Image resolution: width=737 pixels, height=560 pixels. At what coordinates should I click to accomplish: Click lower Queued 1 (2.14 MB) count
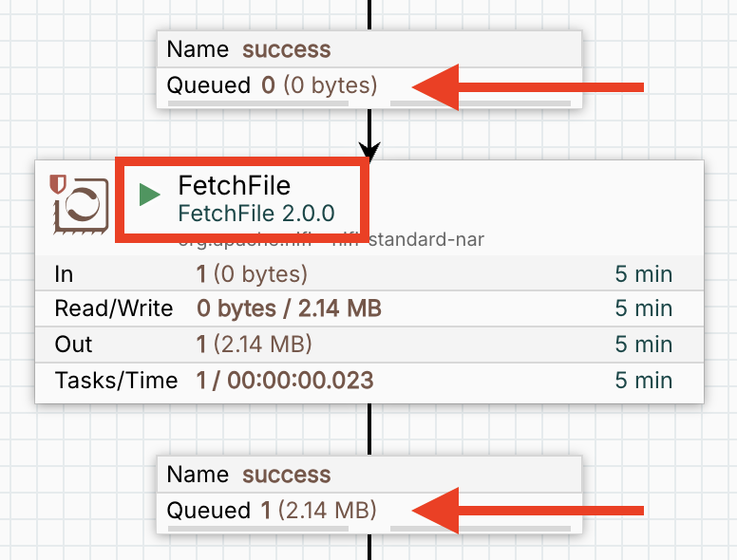(319, 511)
